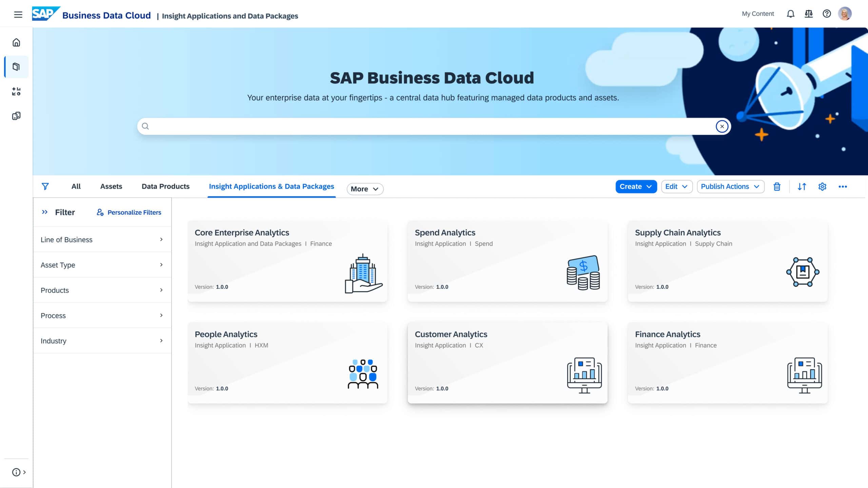Open the more actions ellipsis icon

point(843,186)
